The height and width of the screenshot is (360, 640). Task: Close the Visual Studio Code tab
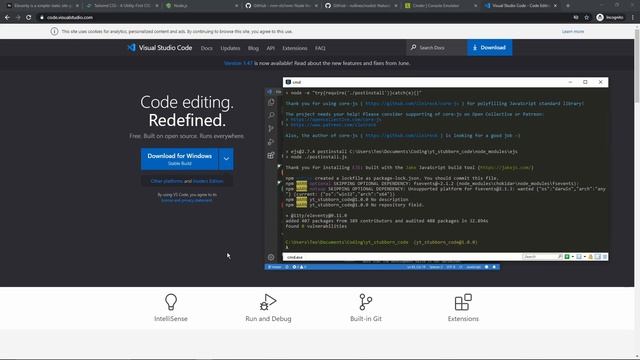tap(555, 6)
